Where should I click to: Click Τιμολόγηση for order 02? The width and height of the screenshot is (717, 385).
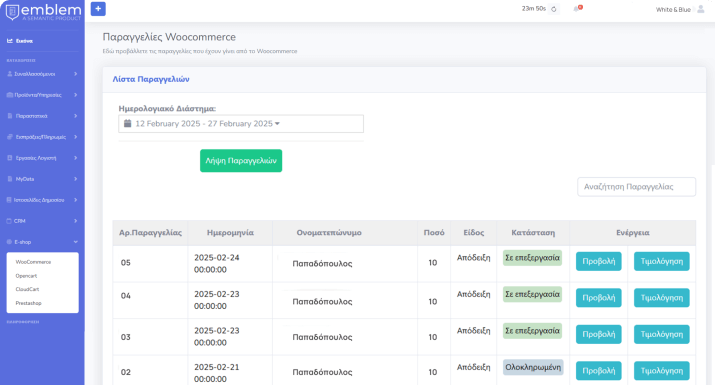[x=662, y=371]
